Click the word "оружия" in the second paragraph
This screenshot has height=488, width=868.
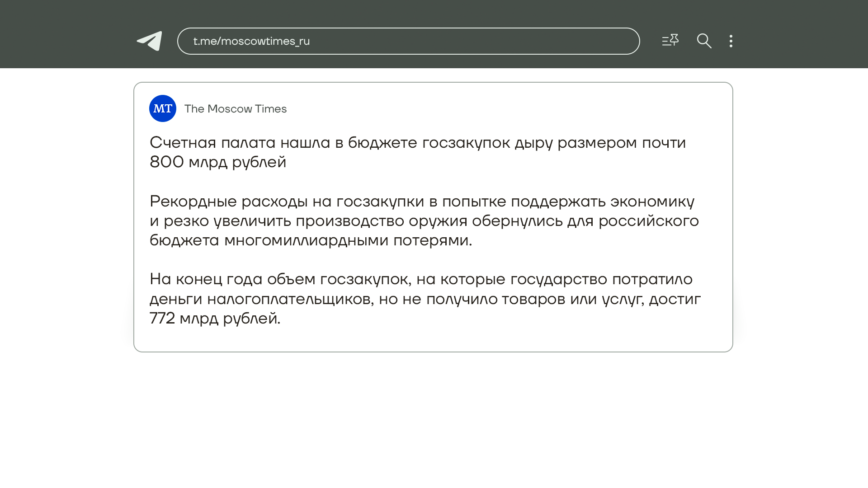click(438, 221)
